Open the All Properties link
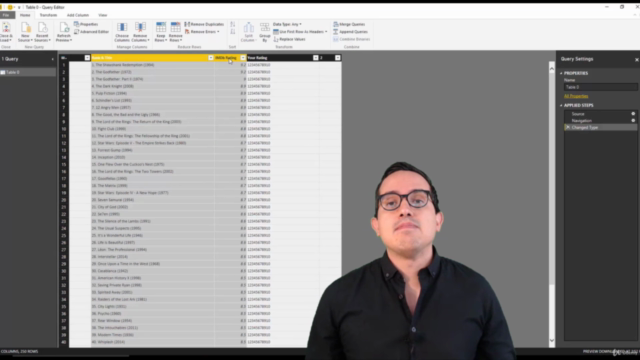Image resolution: width=640 pixels, height=360 pixels. coord(576,96)
